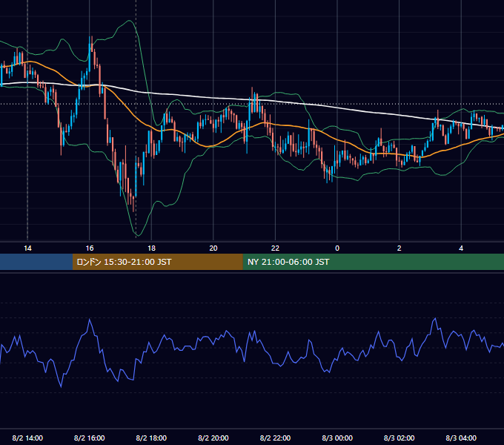The image size is (504, 445).
Task: Click the '8/3 04:00' label on indicator axis
Action: [461, 438]
